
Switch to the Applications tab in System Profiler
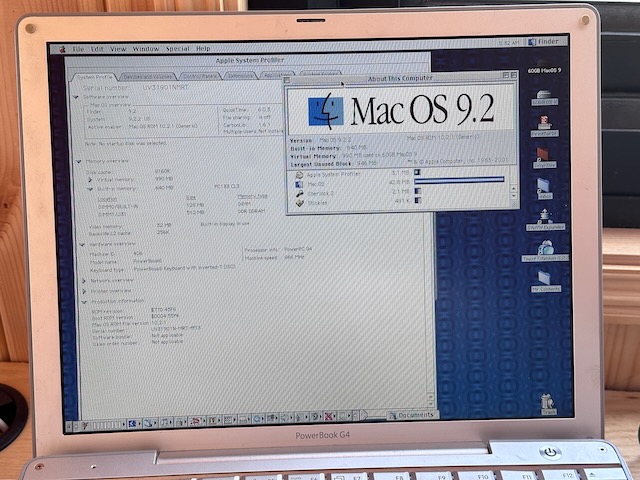(x=278, y=76)
